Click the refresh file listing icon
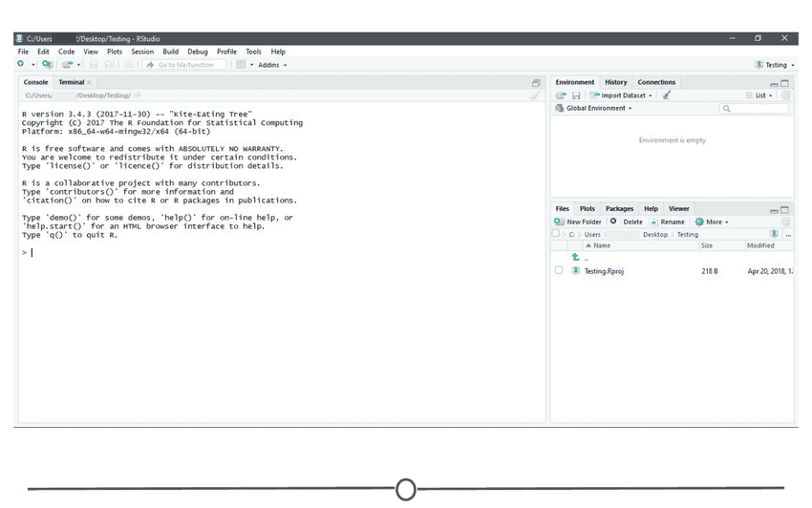Screen dimensions: 812x508 pos(786,222)
